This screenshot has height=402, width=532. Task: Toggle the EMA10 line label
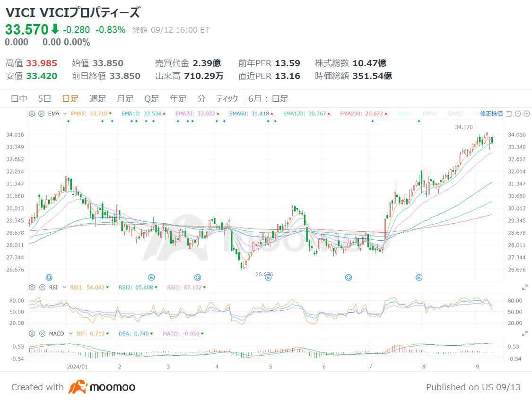(x=143, y=114)
